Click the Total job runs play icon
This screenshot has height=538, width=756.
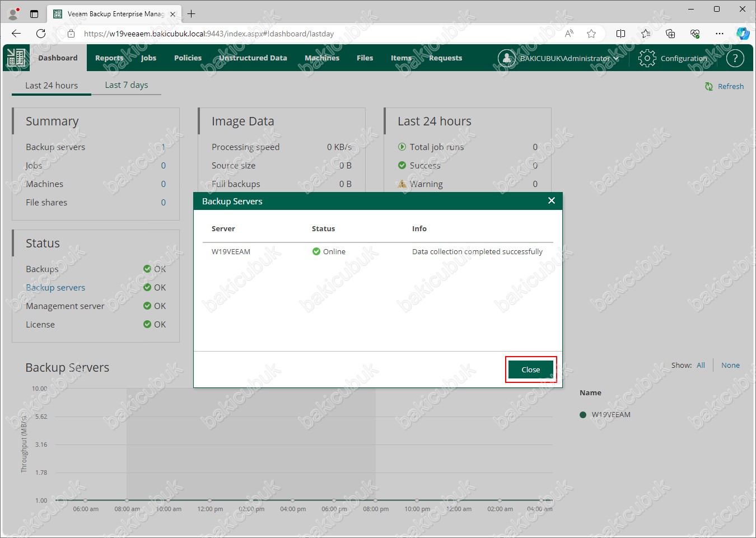pos(402,147)
